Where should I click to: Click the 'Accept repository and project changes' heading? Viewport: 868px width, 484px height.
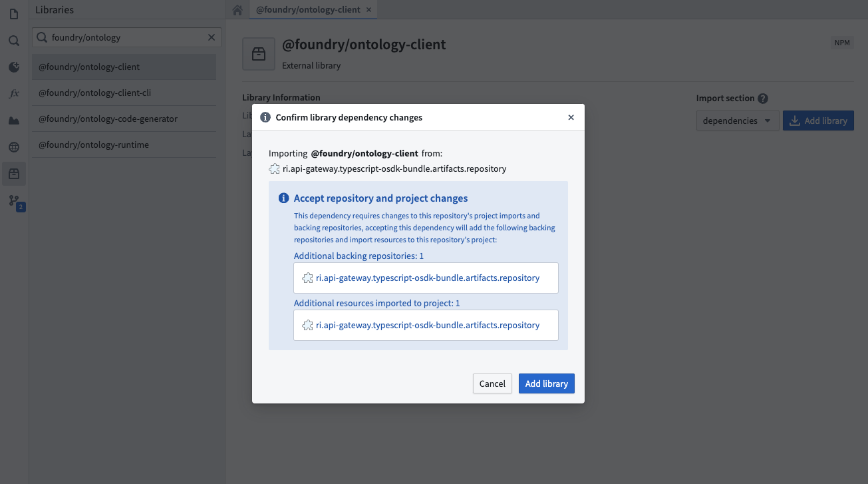tap(380, 198)
